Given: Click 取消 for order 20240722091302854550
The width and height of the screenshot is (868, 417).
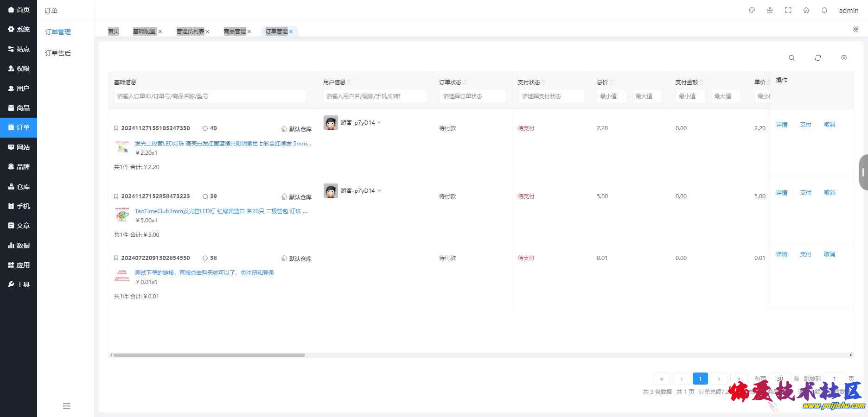Looking at the screenshot, I should pyautogui.click(x=829, y=254).
